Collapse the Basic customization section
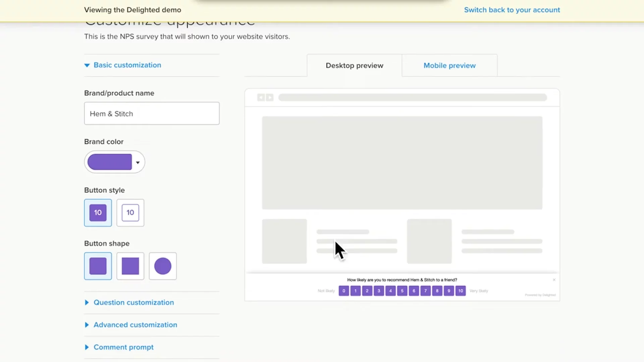 coord(127,65)
